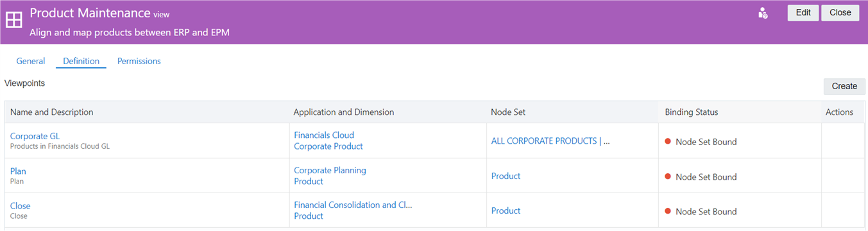Click the Create viewpoint button
Viewport: 868px width, 231px height.
[x=844, y=86]
